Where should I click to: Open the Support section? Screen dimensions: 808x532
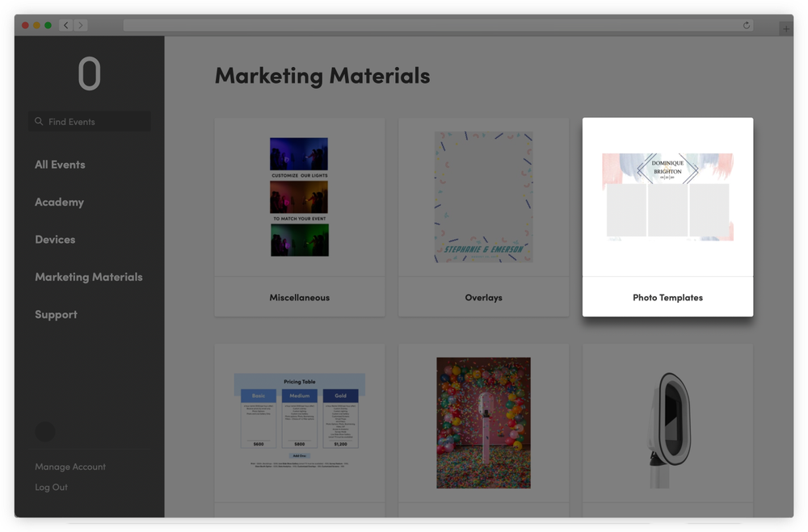pyautogui.click(x=57, y=315)
